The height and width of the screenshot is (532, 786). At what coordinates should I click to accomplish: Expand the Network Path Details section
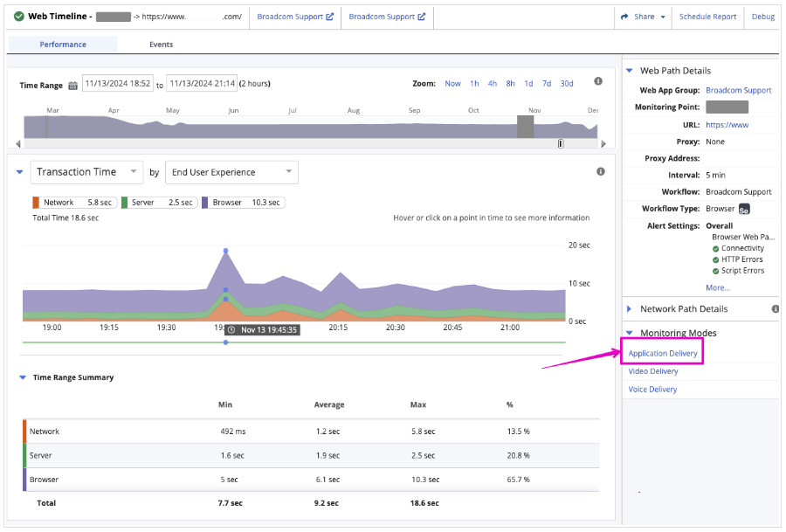tap(683, 308)
